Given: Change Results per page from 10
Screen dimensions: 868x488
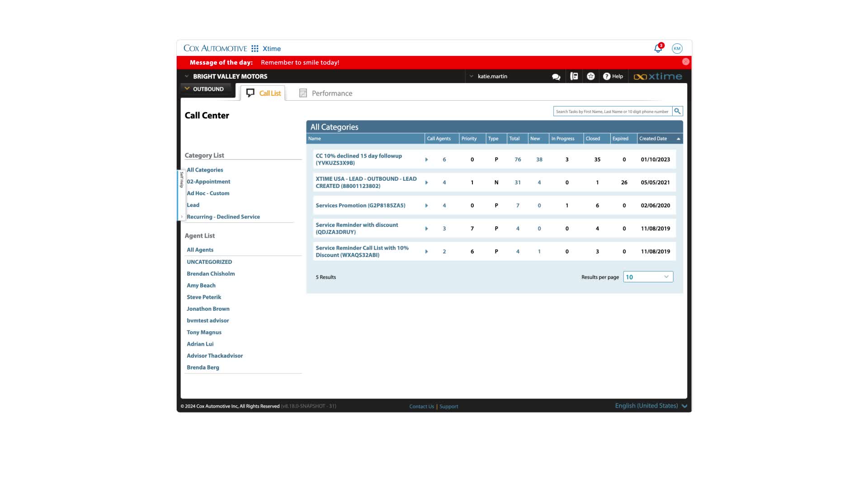Looking at the screenshot, I should [x=647, y=277].
